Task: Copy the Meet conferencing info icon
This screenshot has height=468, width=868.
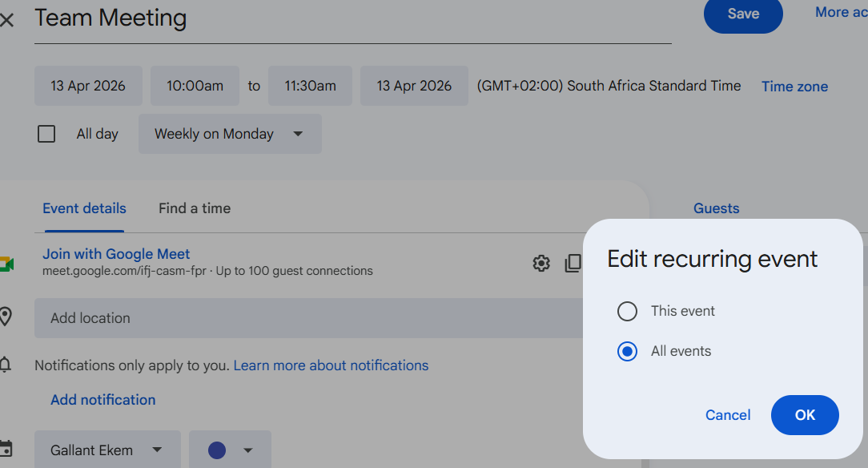Action: 573,263
